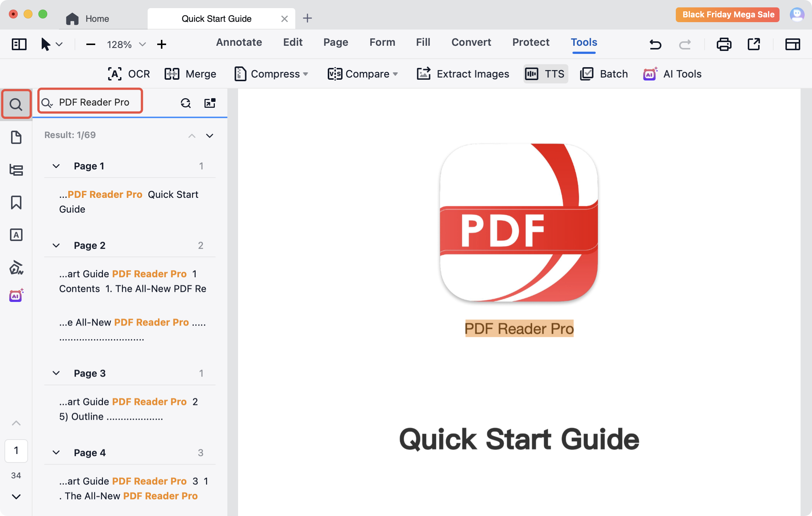The width and height of the screenshot is (812, 516).
Task: Click the PDF Reader Pro search field
Action: pyautogui.click(x=94, y=102)
